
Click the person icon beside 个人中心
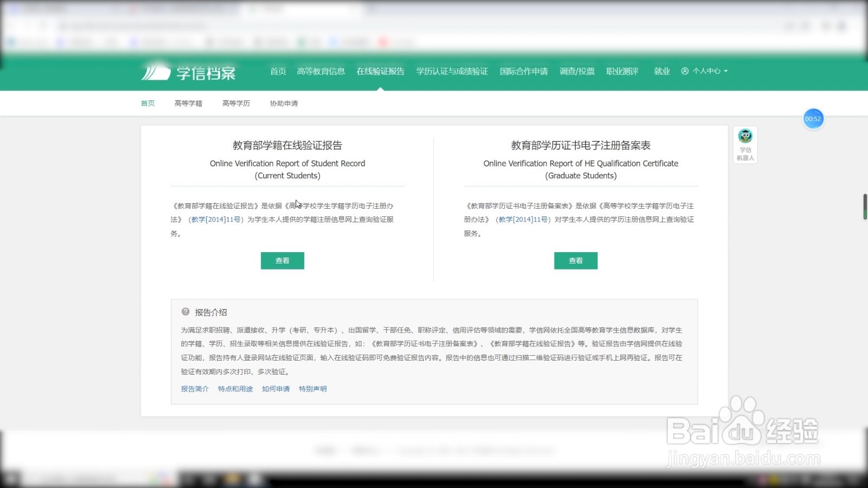pos(685,71)
